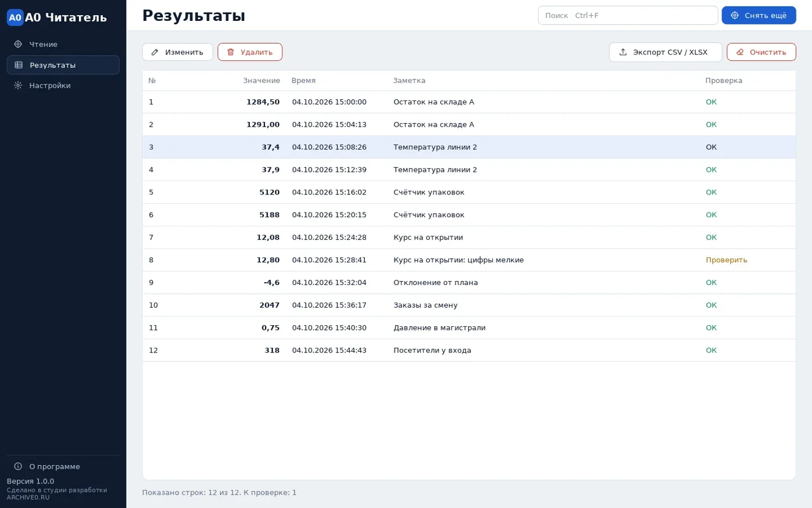The height and width of the screenshot is (508, 812).
Task: Click the Очистить button
Action: (762, 52)
